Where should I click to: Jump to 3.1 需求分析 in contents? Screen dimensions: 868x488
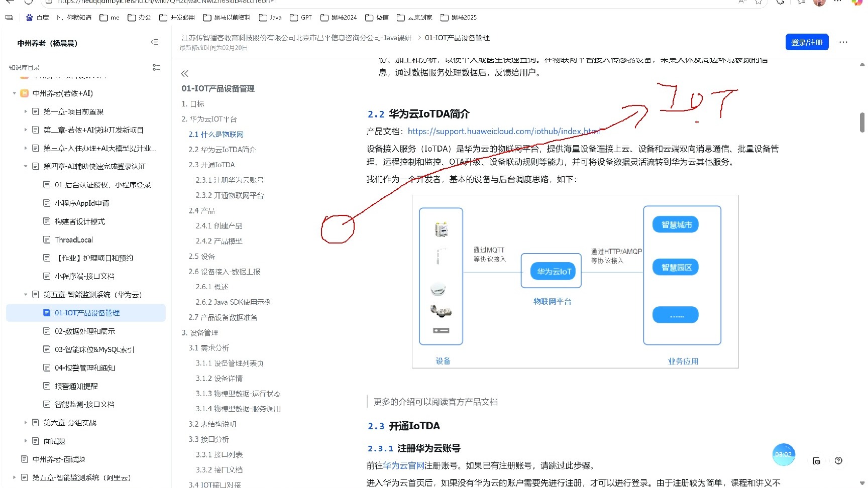click(x=209, y=348)
